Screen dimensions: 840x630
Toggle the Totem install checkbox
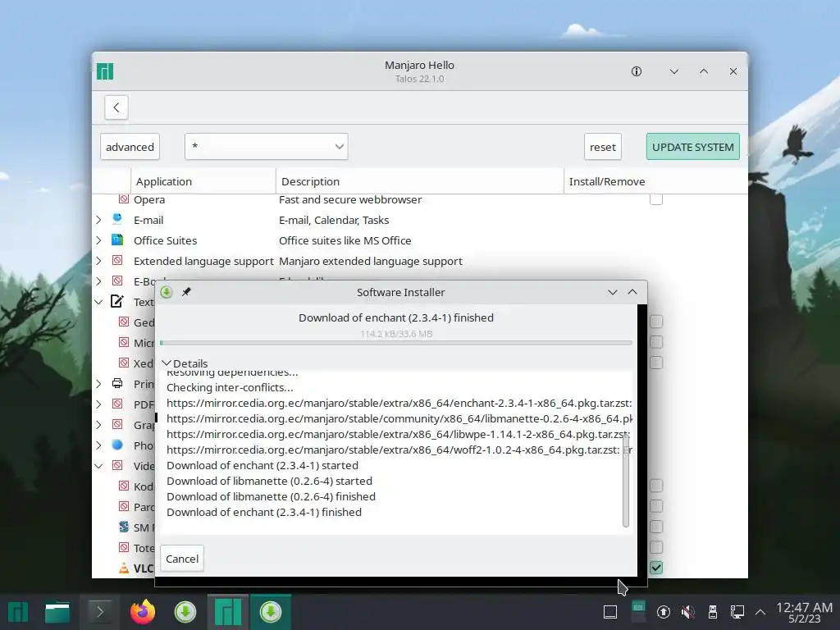(x=656, y=547)
